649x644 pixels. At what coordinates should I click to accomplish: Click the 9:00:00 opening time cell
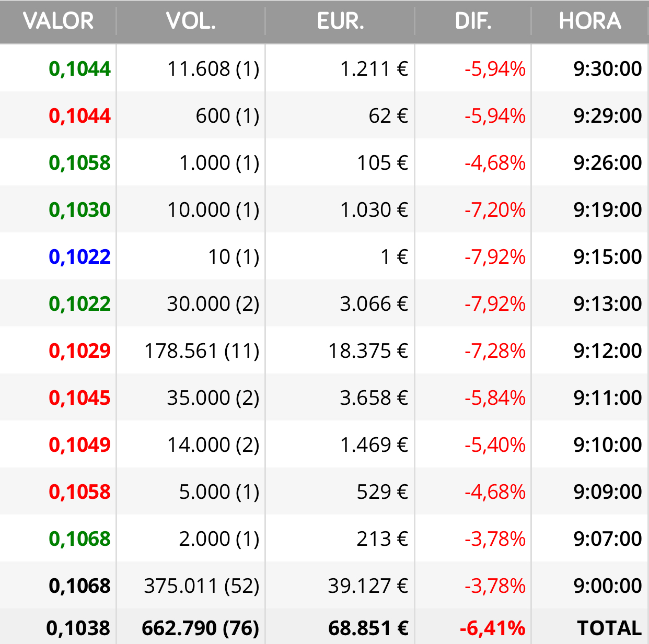click(608, 586)
